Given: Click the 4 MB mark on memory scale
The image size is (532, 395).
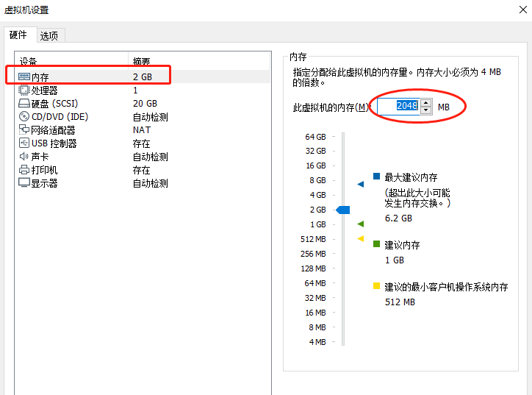Looking at the screenshot, I should tap(317, 342).
